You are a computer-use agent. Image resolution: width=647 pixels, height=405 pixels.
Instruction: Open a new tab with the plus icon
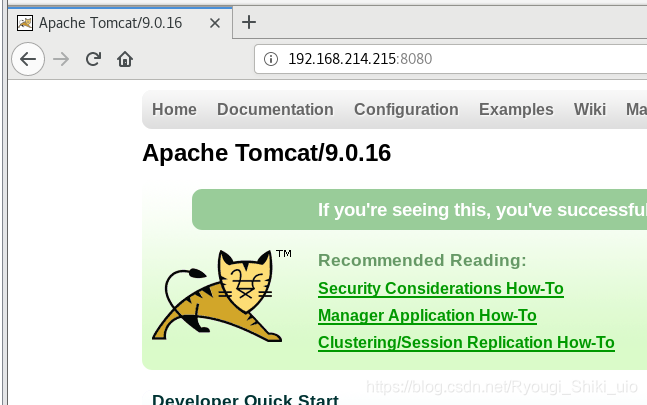pos(249,22)
